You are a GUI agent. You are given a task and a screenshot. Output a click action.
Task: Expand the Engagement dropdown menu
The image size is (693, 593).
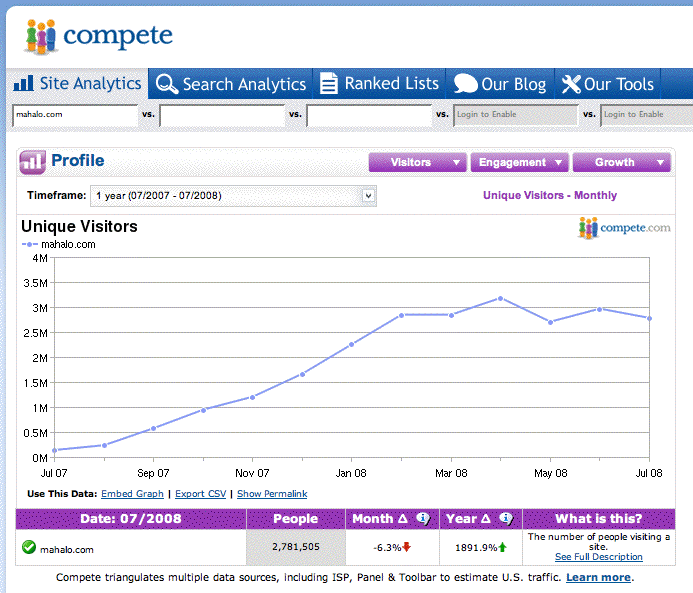click(x=520, y=162)
